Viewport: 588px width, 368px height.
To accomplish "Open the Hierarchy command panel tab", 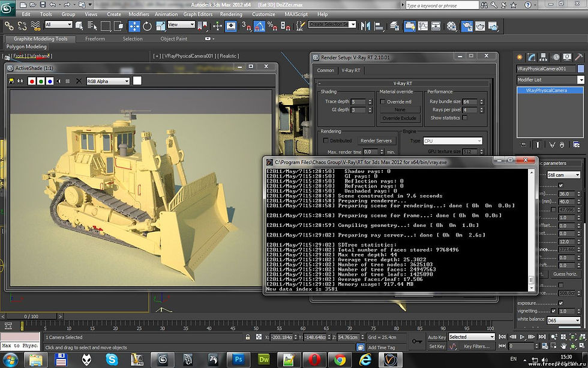I will point(544,57).
